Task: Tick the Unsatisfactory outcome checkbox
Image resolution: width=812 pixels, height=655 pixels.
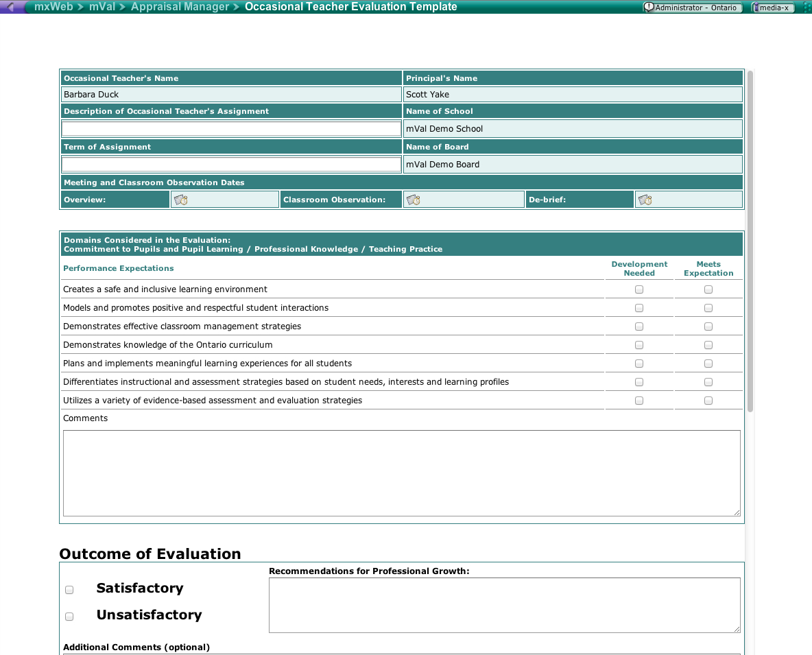Action: click(69, 617)
